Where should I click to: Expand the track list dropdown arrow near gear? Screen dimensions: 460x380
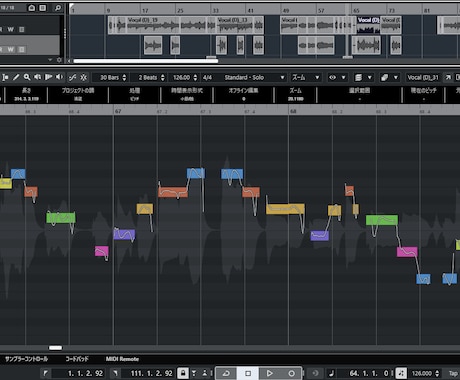tap(50, 60)
